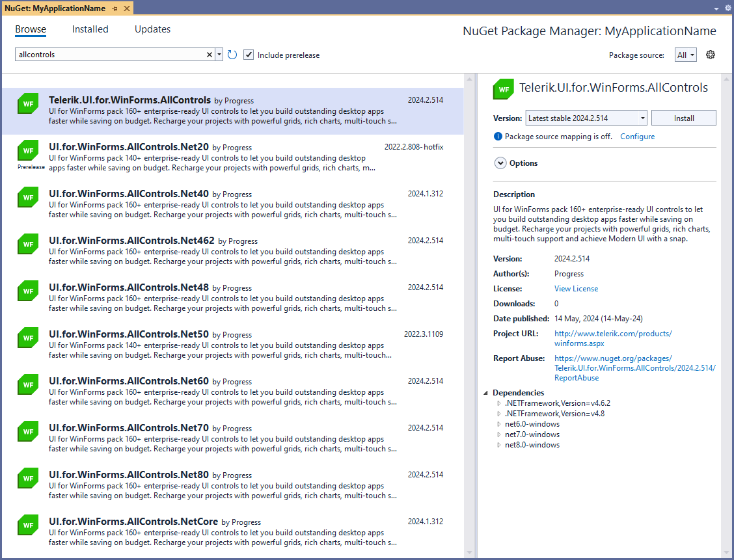Click the Telerik.UI.for.WinForms.AllControls list icon
The height and width of the screenshot is (560, 734).
28,103
